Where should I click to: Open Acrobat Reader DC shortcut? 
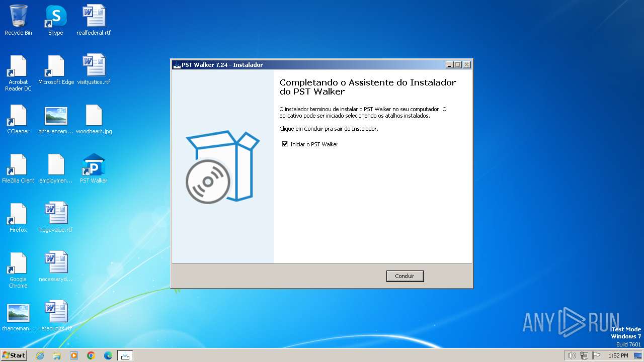(18, 73)
